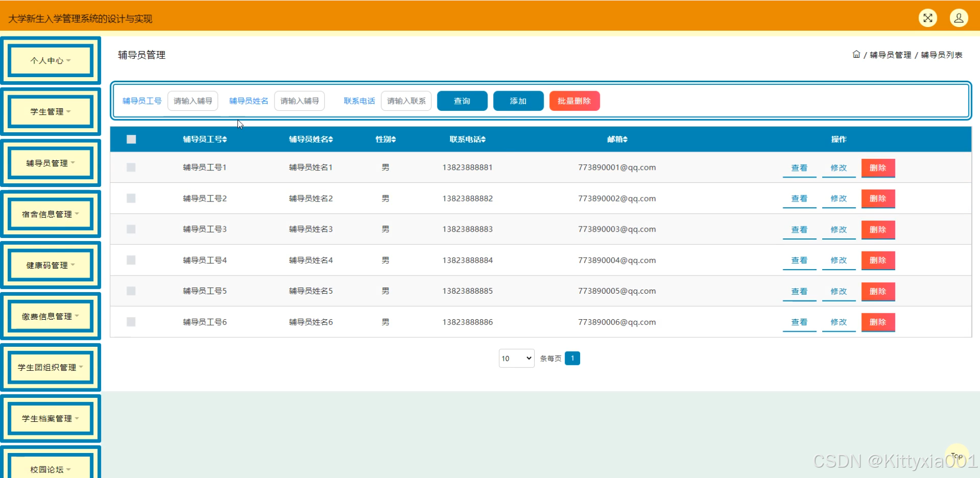Click the 删除 button for 辅导员工号3
Screen dimensions: 980x478
click(x=878, y=230)
